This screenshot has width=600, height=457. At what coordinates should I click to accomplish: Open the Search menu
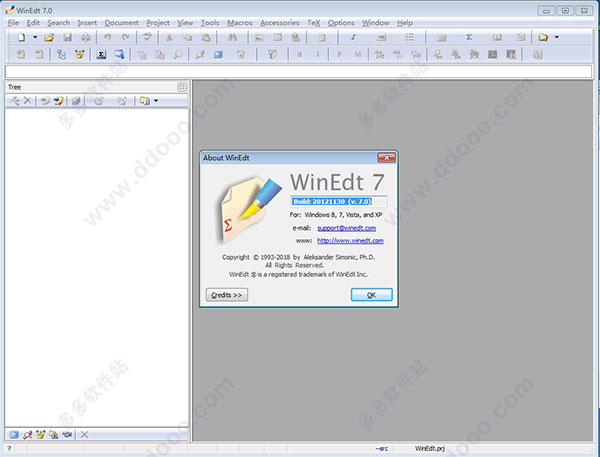point(59,23)
